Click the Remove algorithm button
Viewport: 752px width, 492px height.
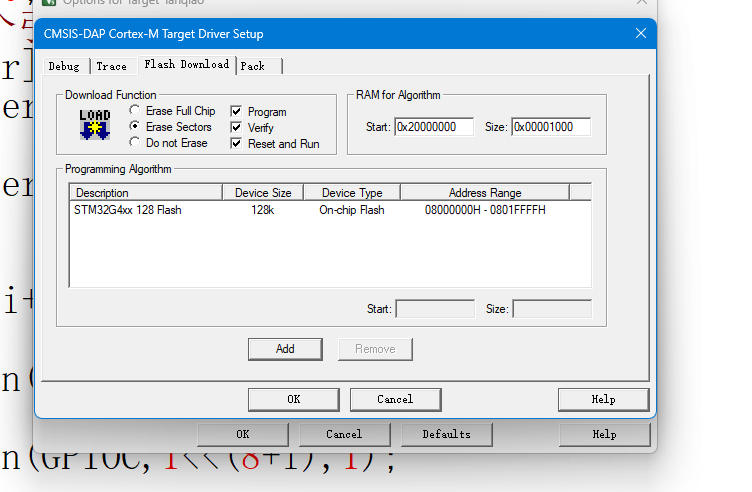375,349
